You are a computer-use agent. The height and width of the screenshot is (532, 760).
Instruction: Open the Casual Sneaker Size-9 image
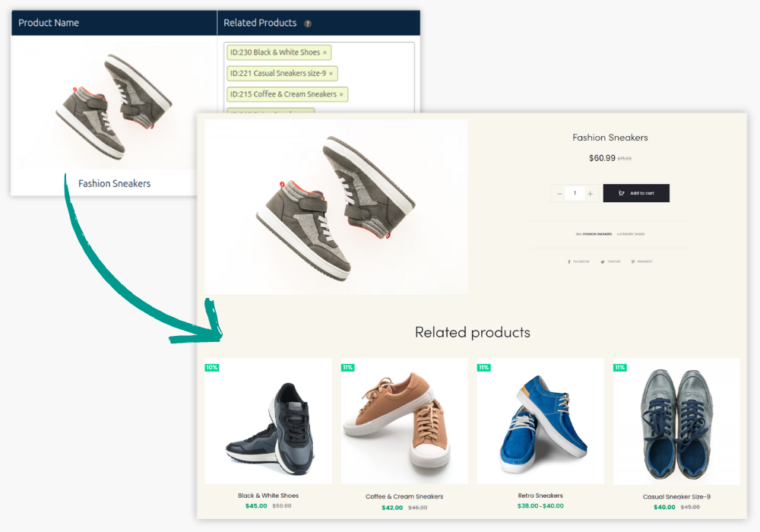[x=676, y=421]
